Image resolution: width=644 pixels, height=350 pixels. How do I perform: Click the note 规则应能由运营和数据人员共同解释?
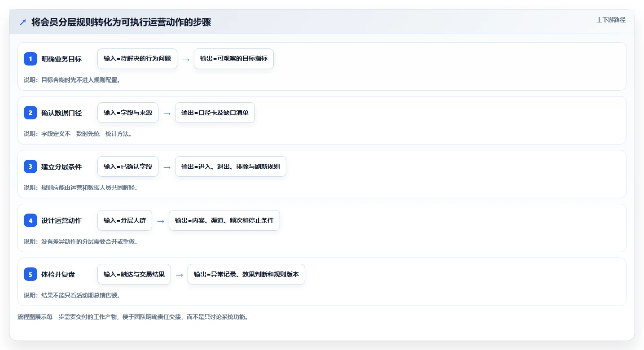(x=81, y=188)
